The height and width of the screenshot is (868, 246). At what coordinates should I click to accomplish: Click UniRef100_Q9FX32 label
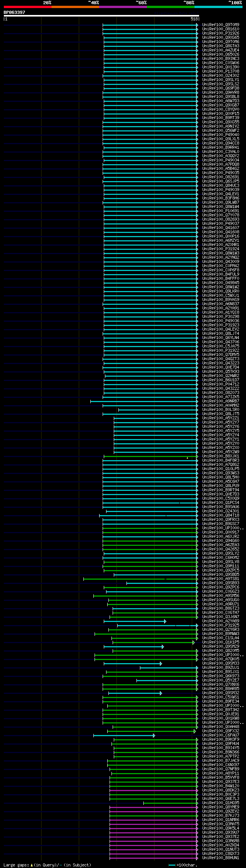coord(221,731)
